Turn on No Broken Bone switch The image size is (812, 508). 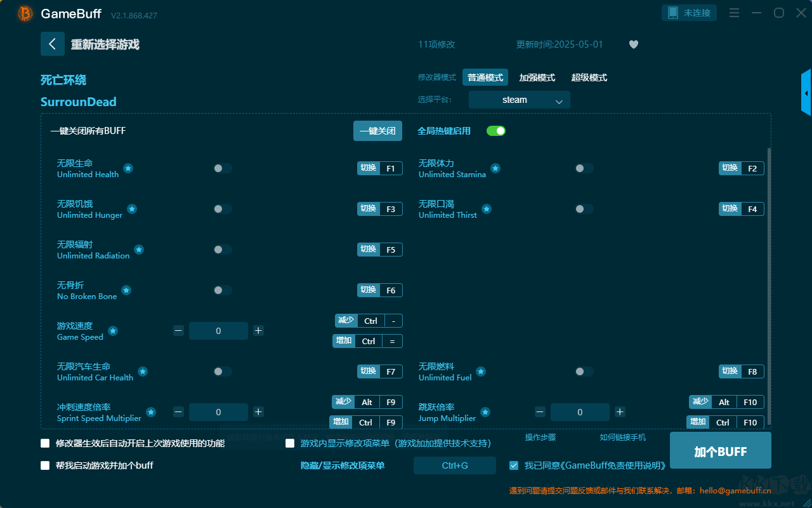click(x=223, y=290)
